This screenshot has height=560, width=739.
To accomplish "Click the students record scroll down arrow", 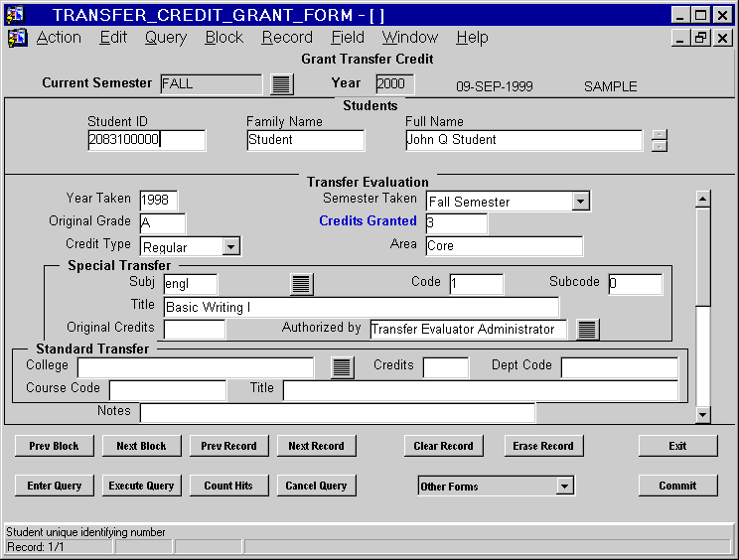I will pos(660,146).
